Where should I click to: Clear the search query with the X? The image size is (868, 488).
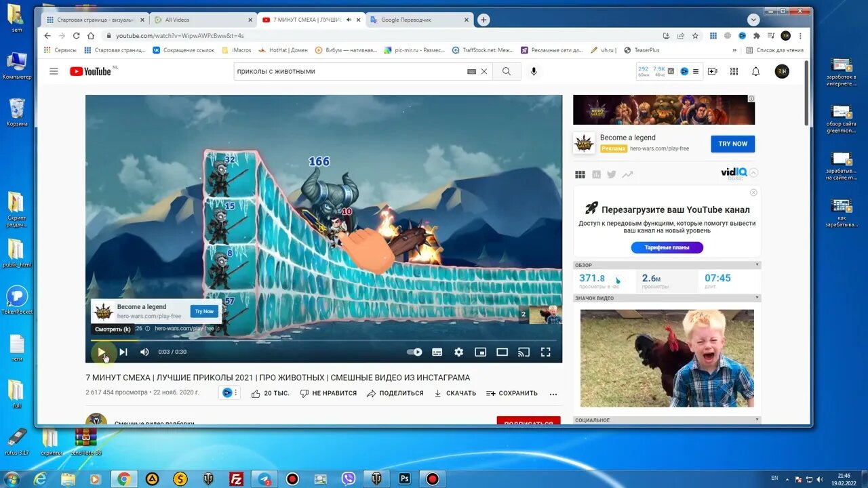point(484,71)
